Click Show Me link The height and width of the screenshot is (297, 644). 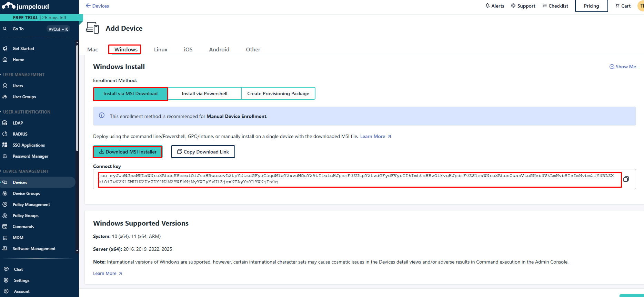tap(623, 67)
